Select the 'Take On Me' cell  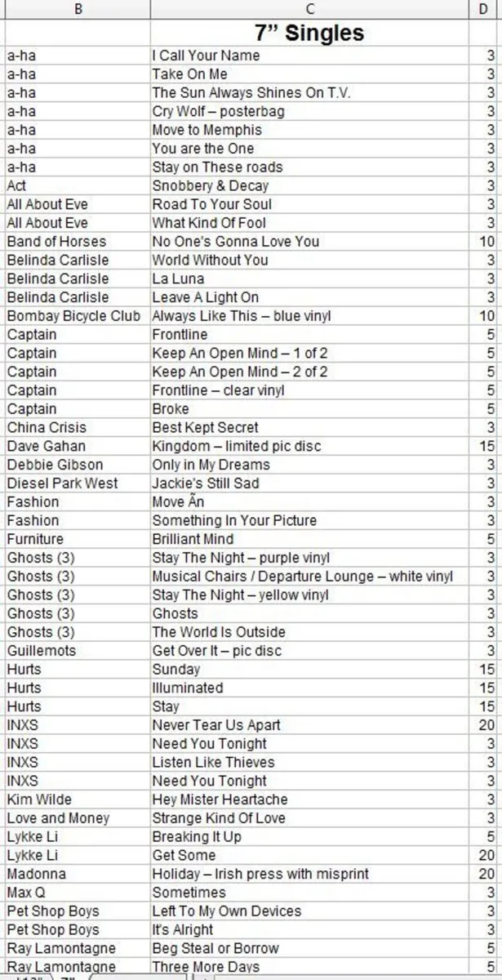(309, 74)
